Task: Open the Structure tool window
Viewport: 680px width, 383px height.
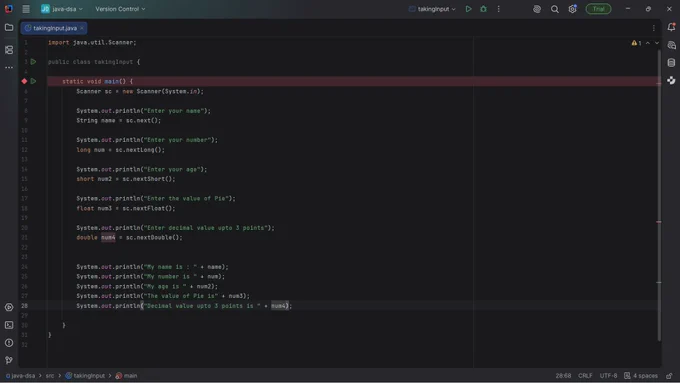Action: click(9, 50)
